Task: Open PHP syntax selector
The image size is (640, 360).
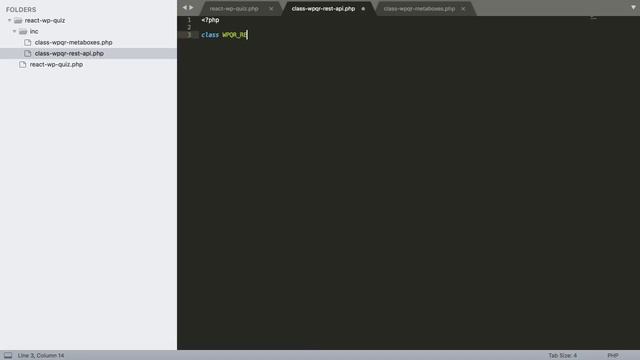Action: click(x=613, y=356)
